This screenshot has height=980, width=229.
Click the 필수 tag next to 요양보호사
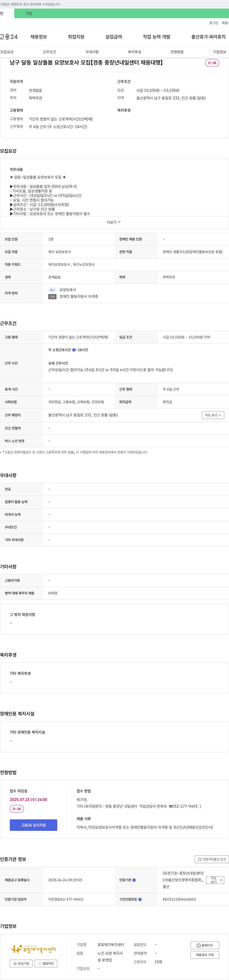[x=52, y=290]
